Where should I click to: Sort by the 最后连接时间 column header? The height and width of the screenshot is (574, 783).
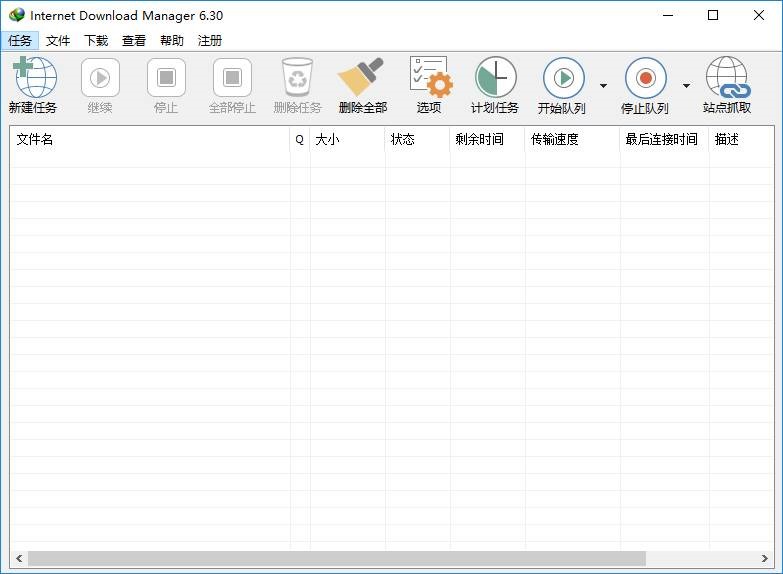[x=665, y=139]
